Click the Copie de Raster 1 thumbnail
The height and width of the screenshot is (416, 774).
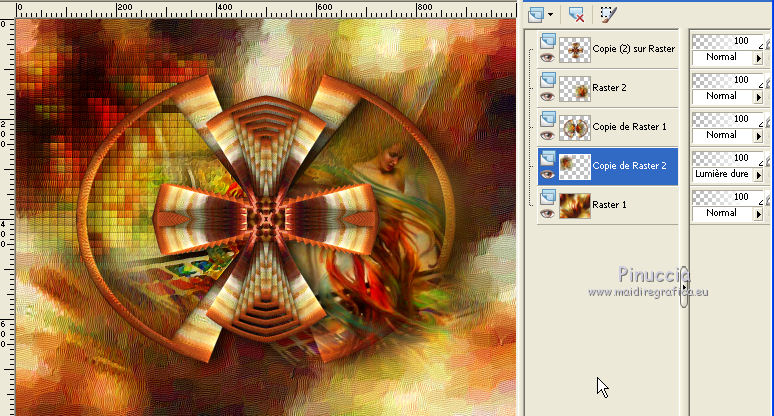(x=575, y=128)
